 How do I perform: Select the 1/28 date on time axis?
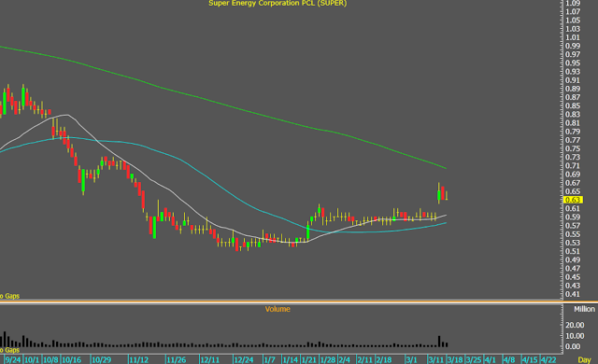coord(328,360)
